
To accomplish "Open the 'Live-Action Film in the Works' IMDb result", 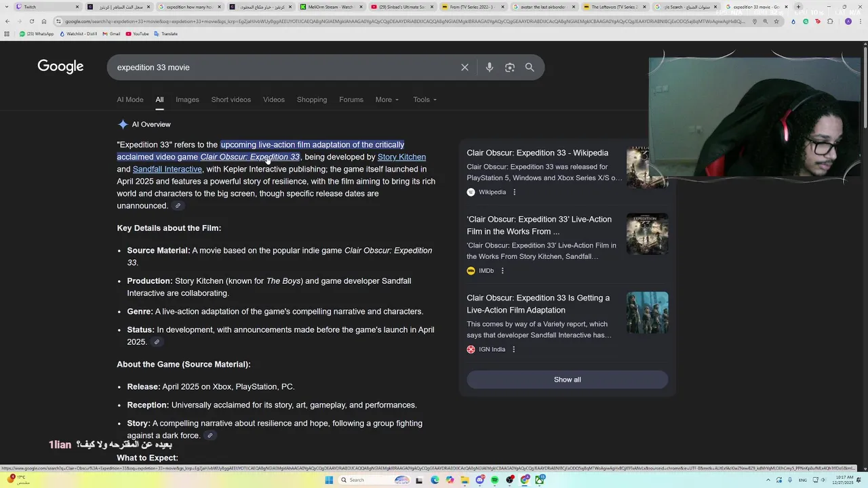I will point(539,226).
